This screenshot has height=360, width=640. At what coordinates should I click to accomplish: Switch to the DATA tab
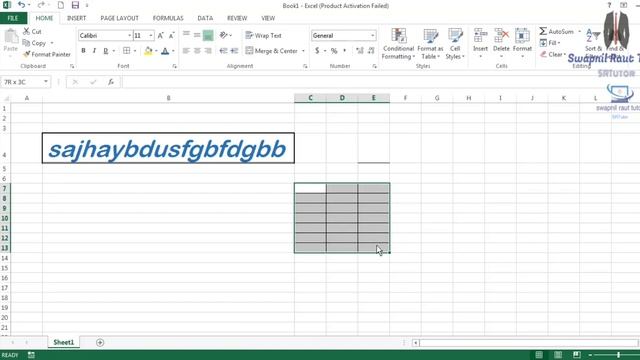click(205, 18)
